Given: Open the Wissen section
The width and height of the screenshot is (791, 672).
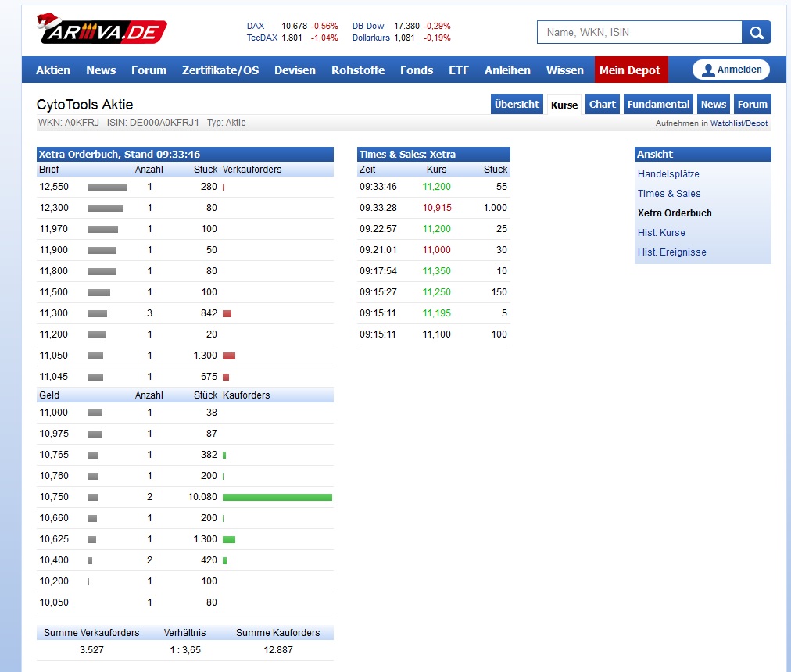Looking at the screenshot, I should (x=565, y=70).
